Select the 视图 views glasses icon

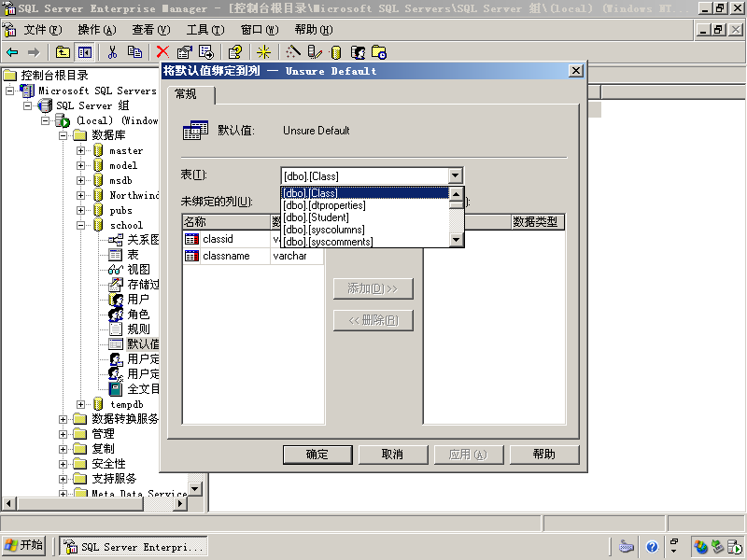(x=115, y=270)
